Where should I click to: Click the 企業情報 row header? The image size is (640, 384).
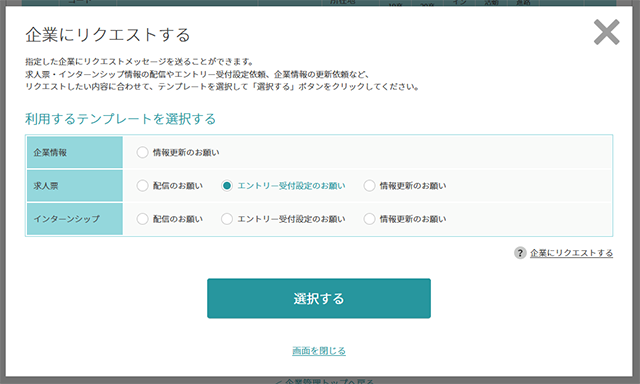pyautogui.click(x=75, y=153)
